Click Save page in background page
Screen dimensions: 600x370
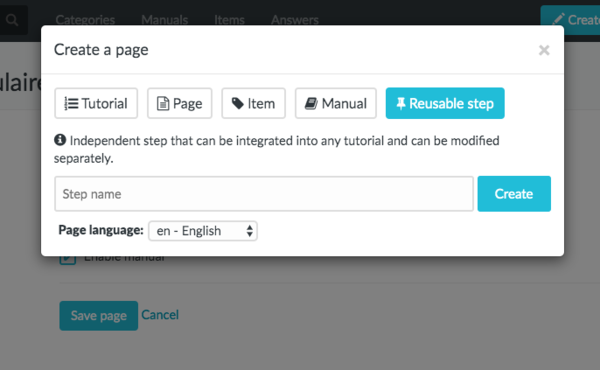pos(99,316)
